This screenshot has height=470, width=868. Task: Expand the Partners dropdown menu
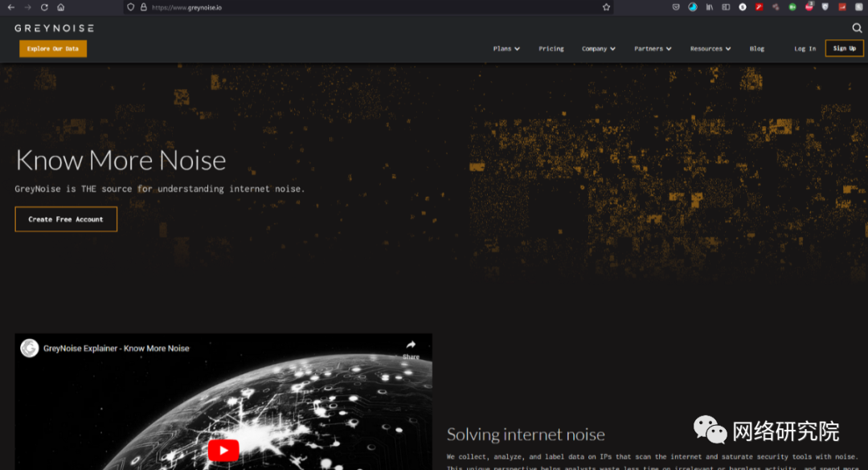click(653, 49)
